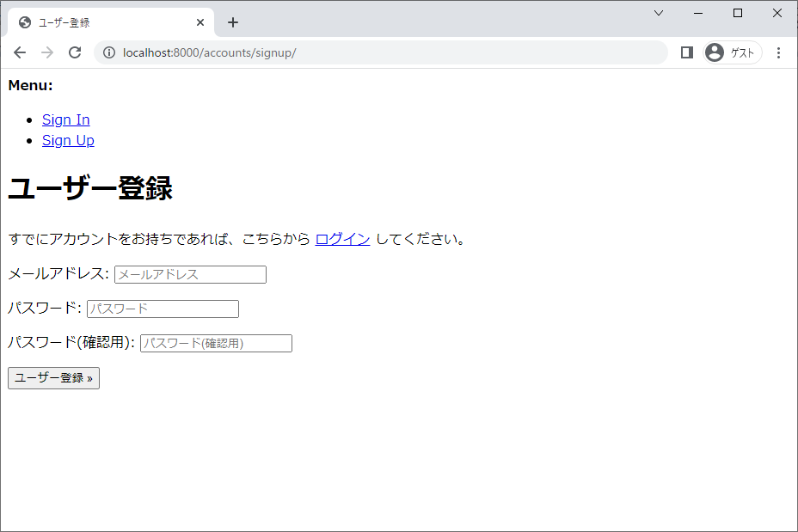The image size is (798, 532).
Task: Close the ユーザー登録 tab
Action: coord(200,22)
